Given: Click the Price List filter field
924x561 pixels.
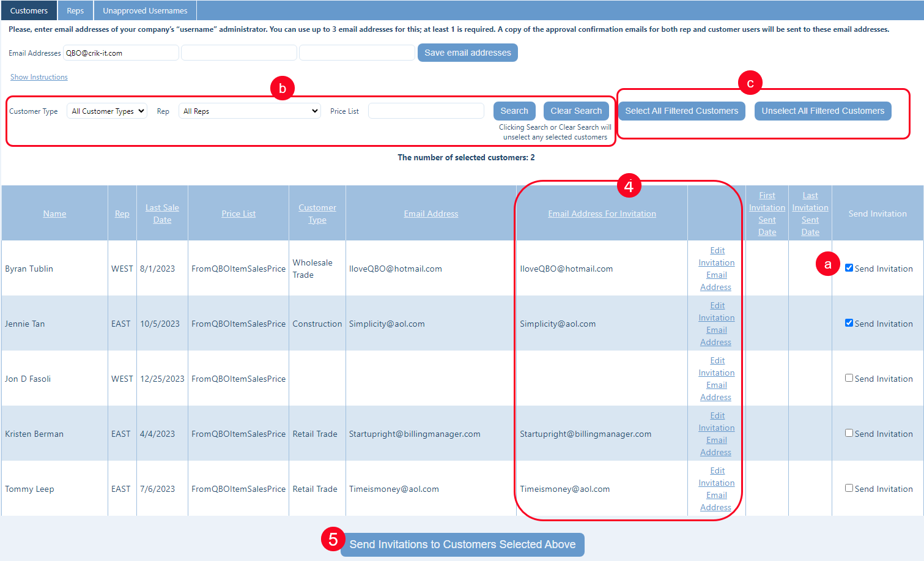Looking at the screenshot, I should click(426, 111).
